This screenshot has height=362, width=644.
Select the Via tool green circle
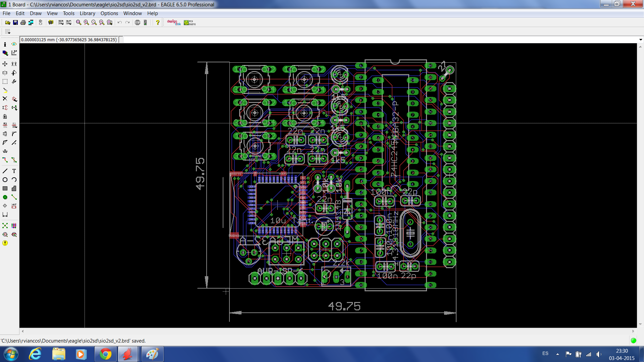(5, 197)
